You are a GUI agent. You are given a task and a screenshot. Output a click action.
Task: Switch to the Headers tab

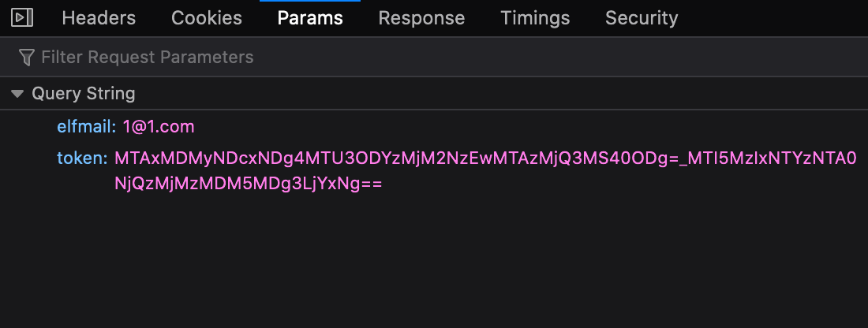pos(99,18)
